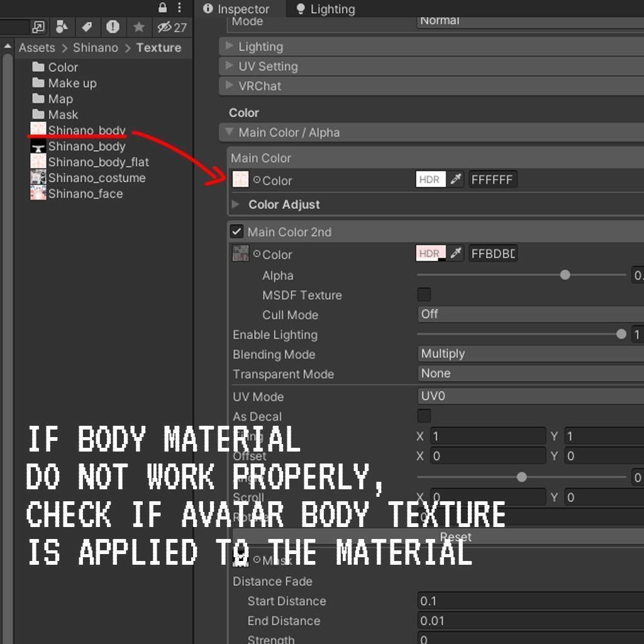
Task: Uncheck the Main Color 2nd checkbox
Action: 236,231
